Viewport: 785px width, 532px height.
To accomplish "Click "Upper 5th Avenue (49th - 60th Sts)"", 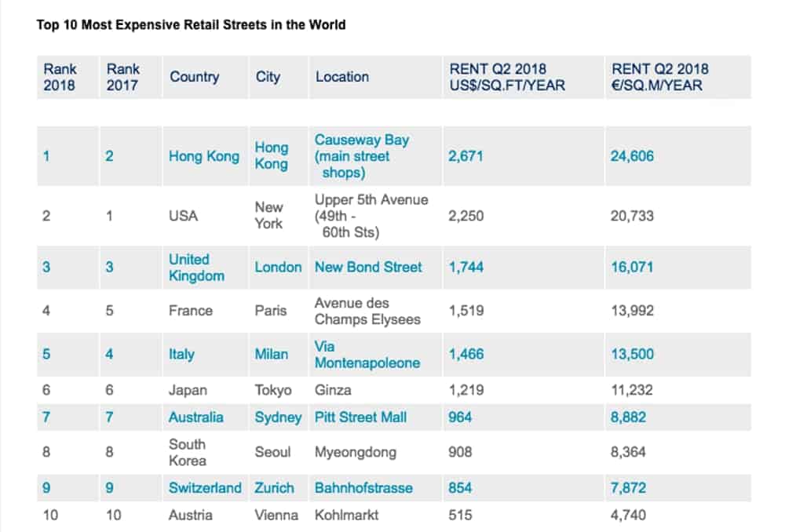I will [x=371, y=216].
